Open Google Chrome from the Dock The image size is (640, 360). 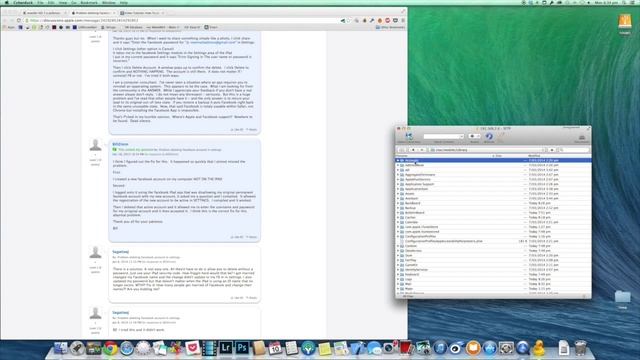(x=110, y=348)
